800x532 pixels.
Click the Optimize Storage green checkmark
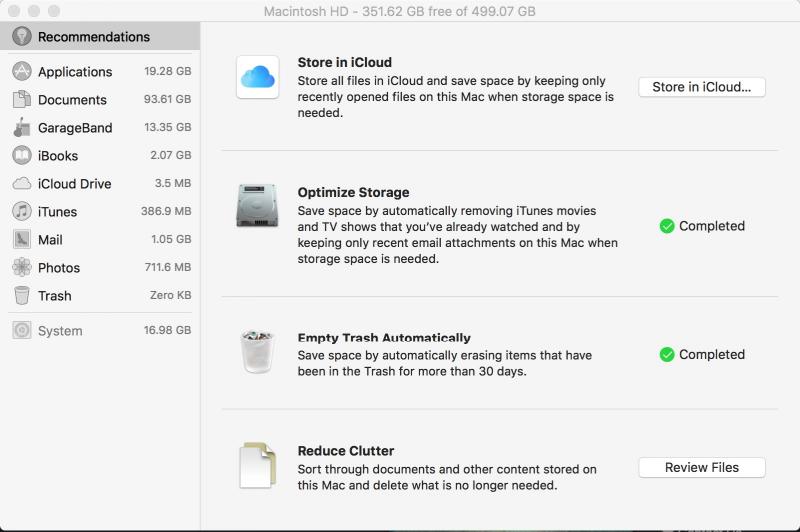667,226
